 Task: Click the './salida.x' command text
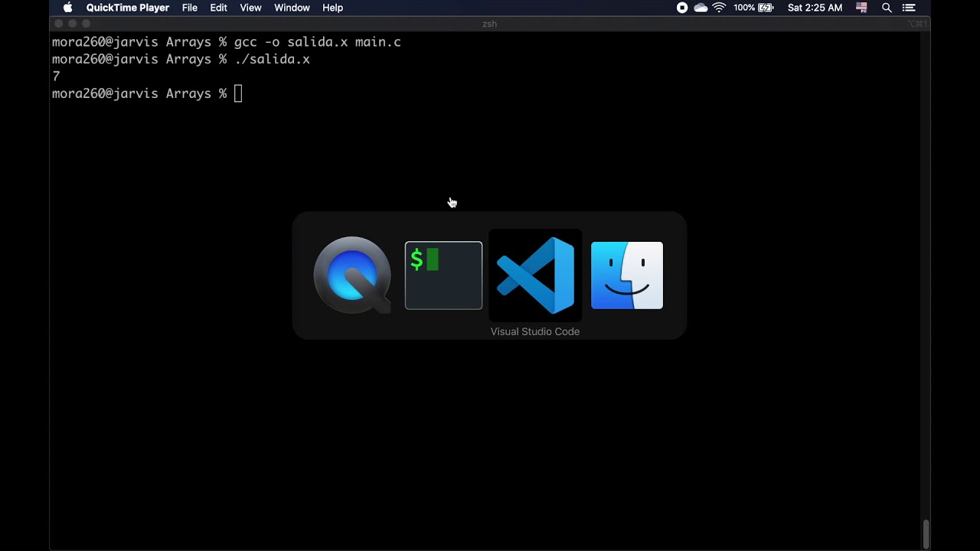272,59
